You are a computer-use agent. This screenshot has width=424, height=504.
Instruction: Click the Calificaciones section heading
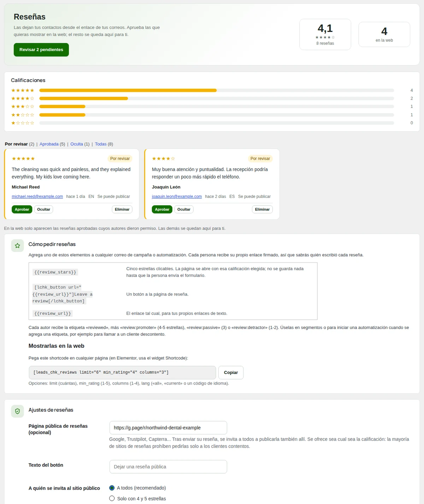point(28,80)
